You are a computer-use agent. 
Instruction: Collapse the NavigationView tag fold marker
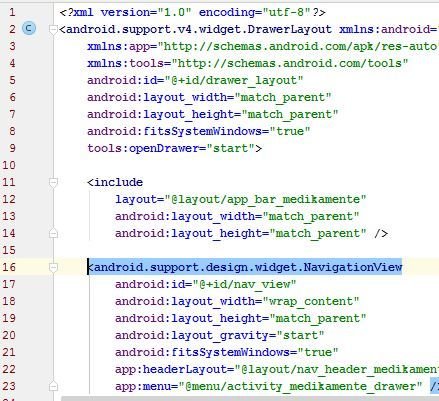(x=53, y=267)
